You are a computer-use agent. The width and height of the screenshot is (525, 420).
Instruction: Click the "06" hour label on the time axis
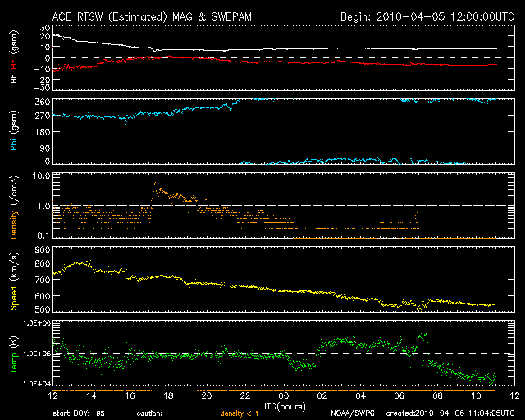[399, 395]
